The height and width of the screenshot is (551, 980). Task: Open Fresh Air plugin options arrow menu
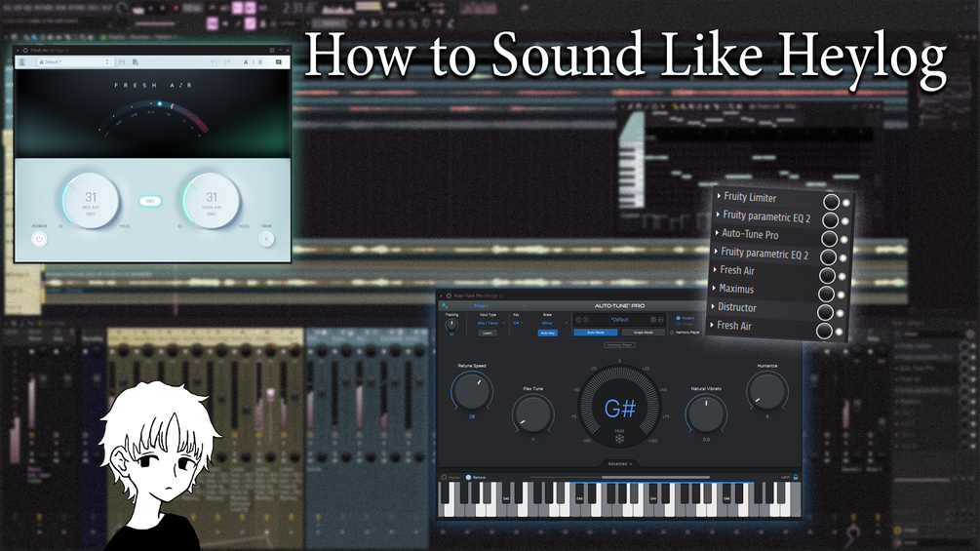pos(18,50)
